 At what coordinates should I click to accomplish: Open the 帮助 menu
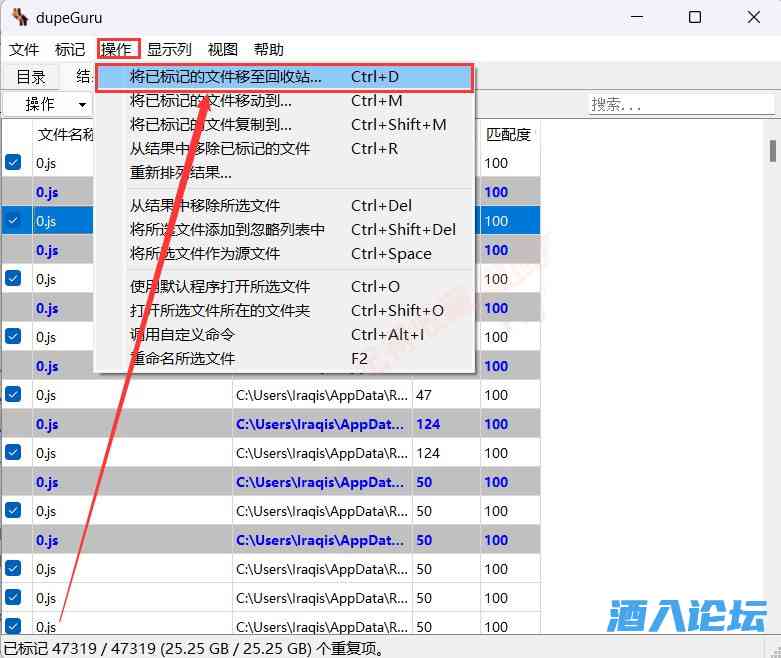click(269, 49)
